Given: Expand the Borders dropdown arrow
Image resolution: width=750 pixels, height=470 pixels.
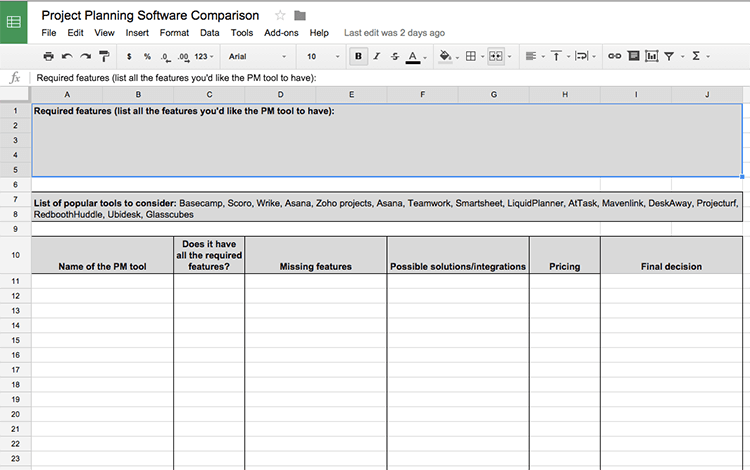Looking at the screenshot, I should (x=482, y=57).
